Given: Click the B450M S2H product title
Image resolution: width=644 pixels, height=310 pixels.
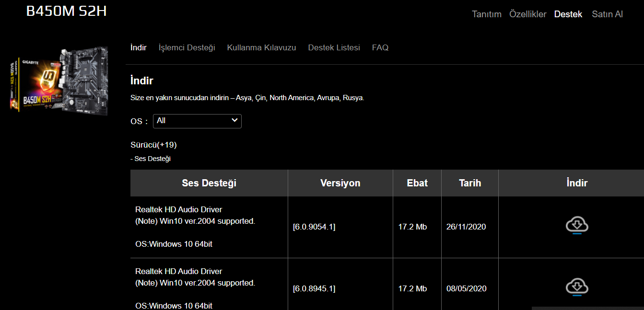Looking at the screenshot, I should 66,11.
